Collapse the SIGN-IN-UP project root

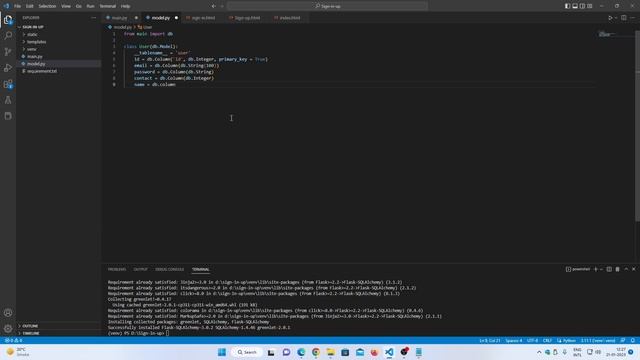tap(33, 27)
